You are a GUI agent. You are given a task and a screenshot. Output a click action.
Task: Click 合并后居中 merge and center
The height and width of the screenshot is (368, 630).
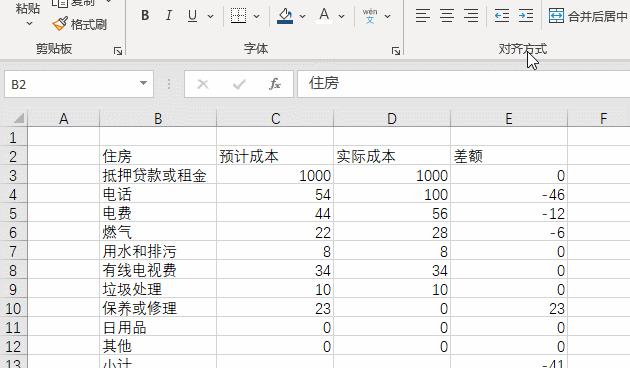click(588, 16)
